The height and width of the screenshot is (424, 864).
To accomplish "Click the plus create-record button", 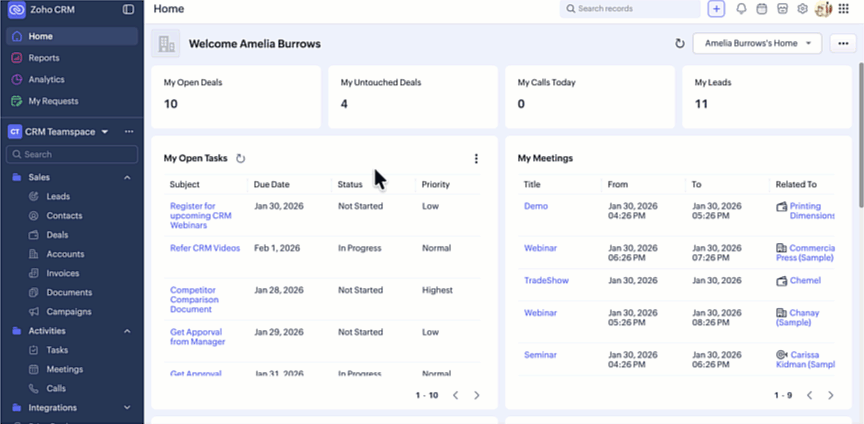I will point(716,9).
